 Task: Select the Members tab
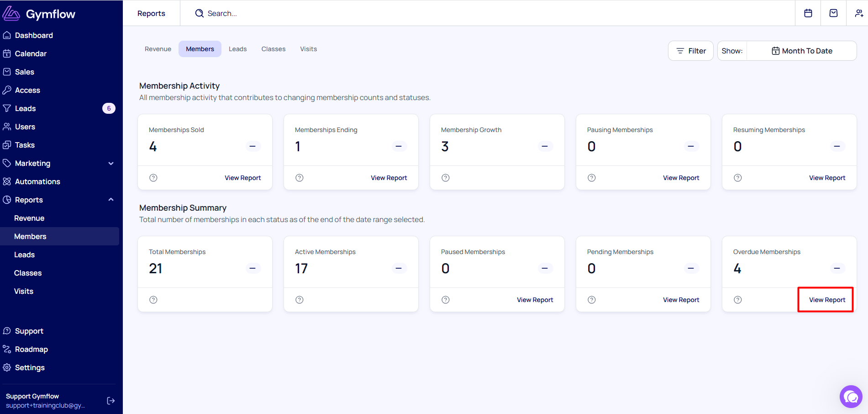point(200,49)
